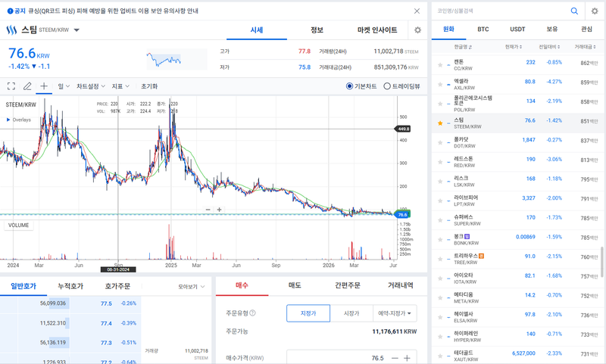Click the 초기화 reset button

pyautogui.click(x=149, y=86)
